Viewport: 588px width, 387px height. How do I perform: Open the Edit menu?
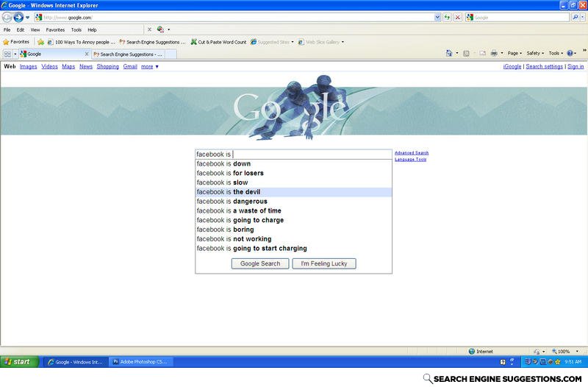click(21, 29)
